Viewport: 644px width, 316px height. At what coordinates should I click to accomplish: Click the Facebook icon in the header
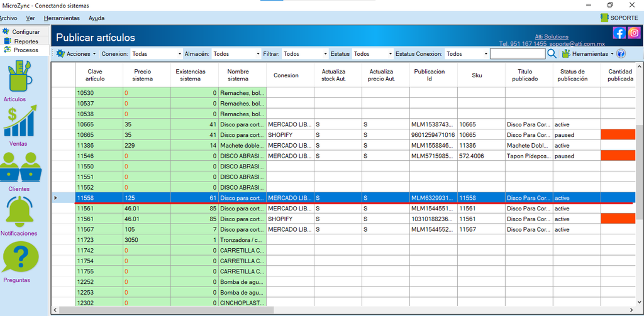[x=619, y=33]
